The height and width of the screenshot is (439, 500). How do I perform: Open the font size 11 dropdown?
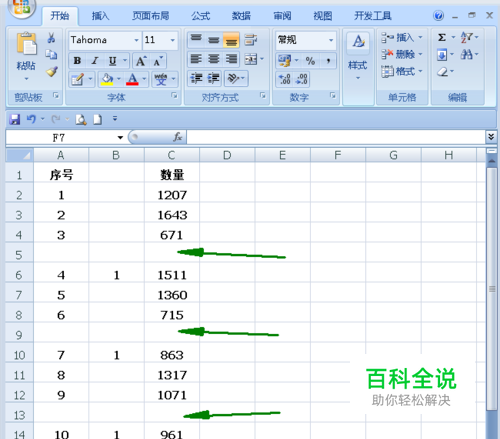pos(173,40)
